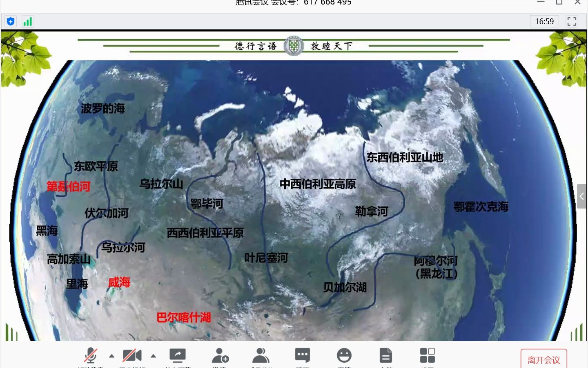
Task: Maximize the Tencent Meeting window
Action: 559,2
